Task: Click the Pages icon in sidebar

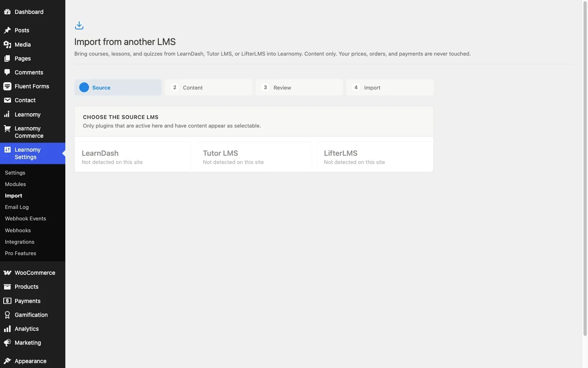Action: coord(7,58)
